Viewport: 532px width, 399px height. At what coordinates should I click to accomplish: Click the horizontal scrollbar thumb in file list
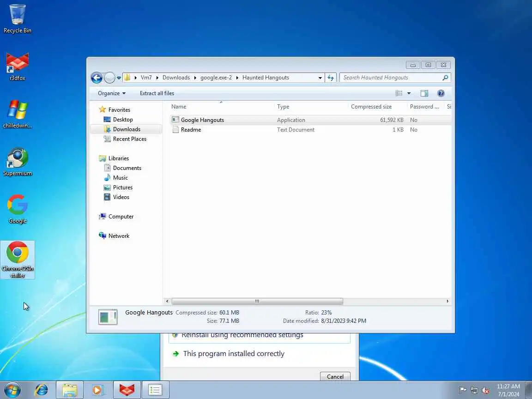point(257,301)
